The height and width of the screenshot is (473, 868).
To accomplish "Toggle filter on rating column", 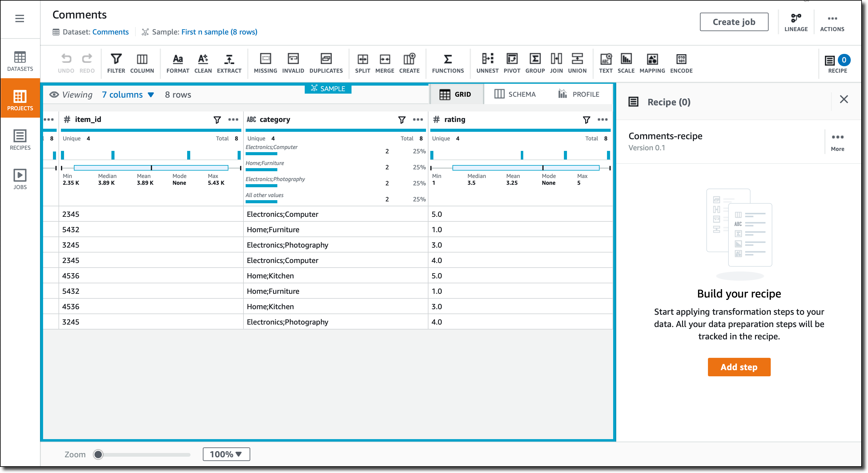I will (586, 120).
